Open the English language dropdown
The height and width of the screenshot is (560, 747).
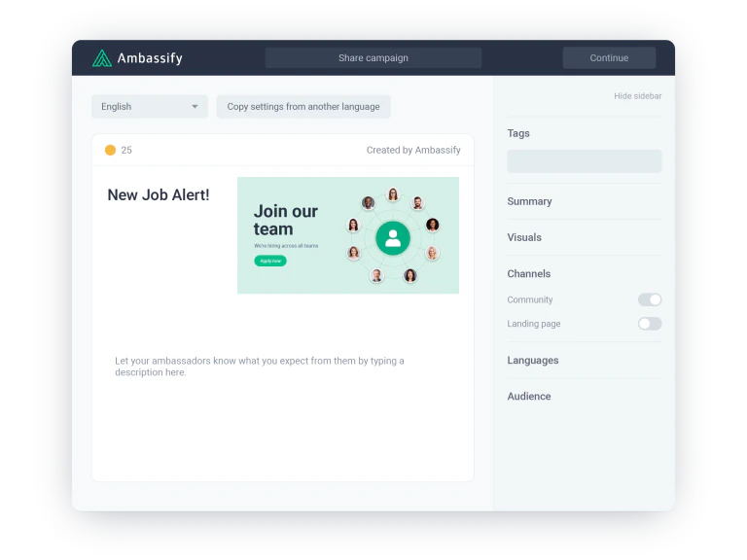150,107
